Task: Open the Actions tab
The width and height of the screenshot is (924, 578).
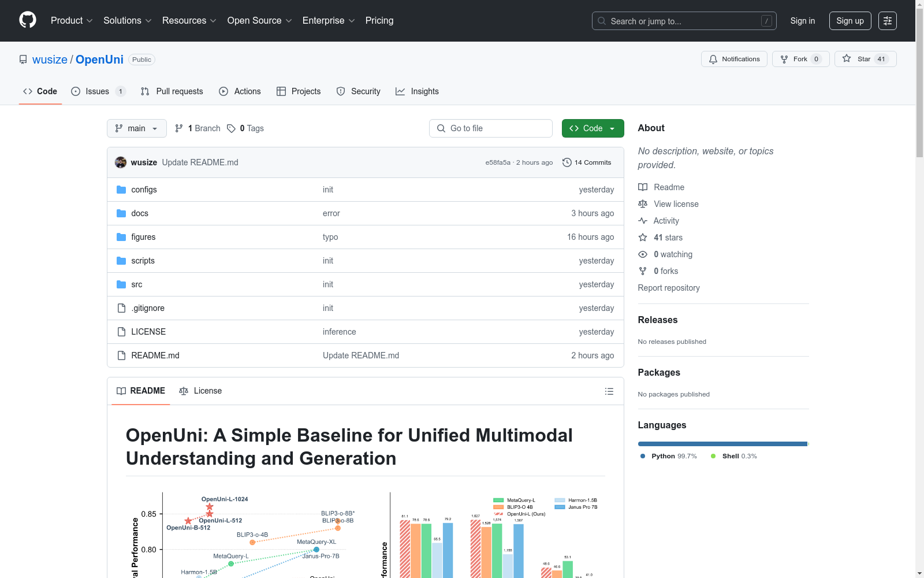Action: tap(240, 91)
